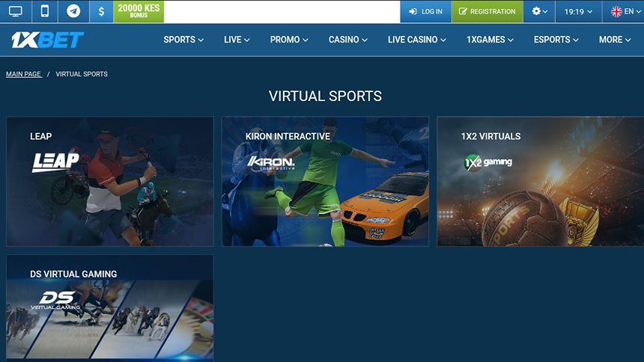Follow the MAIN PAGE breadcrumb link

[x=24, y=74]
